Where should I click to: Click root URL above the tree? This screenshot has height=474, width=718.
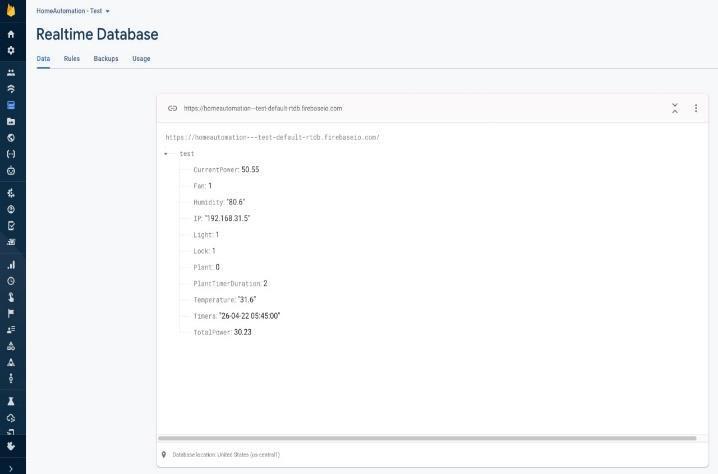coord(272,137)
